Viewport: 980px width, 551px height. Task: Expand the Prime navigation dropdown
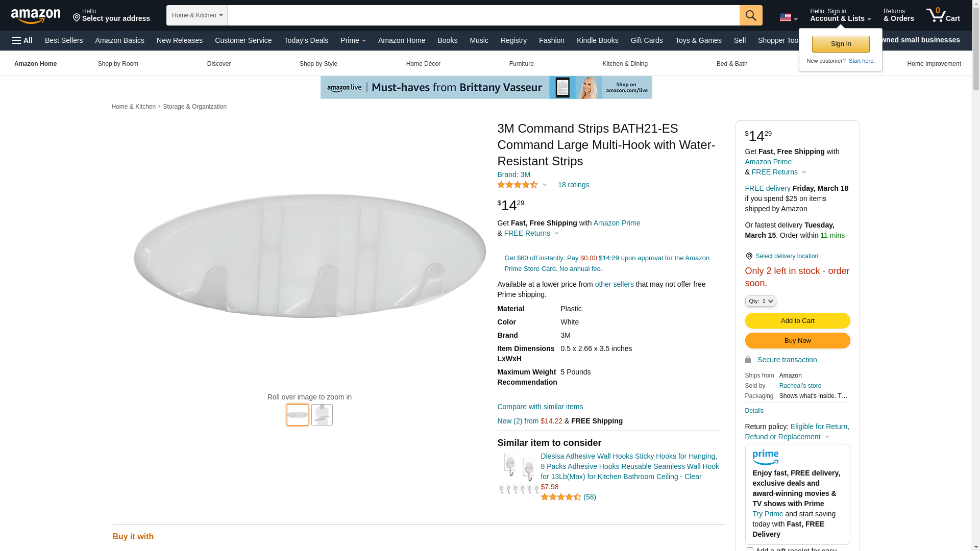pos(353,40)
